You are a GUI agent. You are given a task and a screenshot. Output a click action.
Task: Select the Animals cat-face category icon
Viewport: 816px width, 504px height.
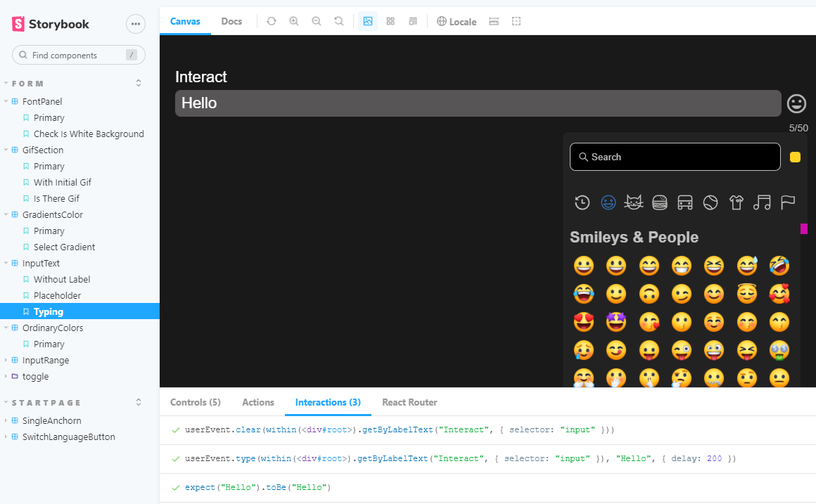click(x=633, y=202)
